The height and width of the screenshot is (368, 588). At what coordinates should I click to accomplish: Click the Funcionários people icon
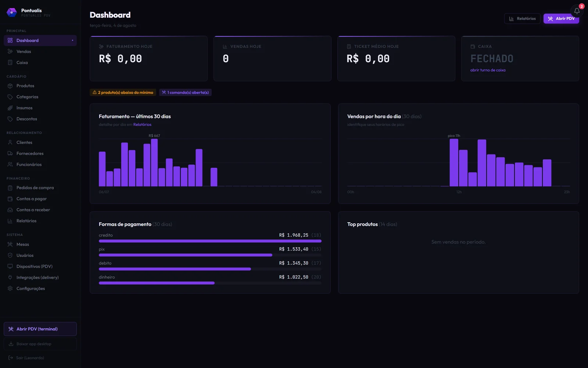pos(10,164)
